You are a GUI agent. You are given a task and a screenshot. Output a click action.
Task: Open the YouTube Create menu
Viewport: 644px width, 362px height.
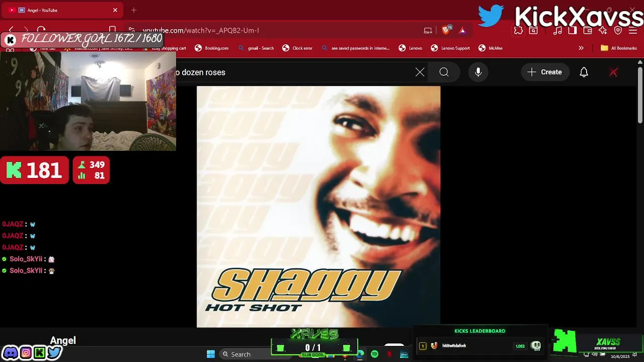(x=544, y=72)
